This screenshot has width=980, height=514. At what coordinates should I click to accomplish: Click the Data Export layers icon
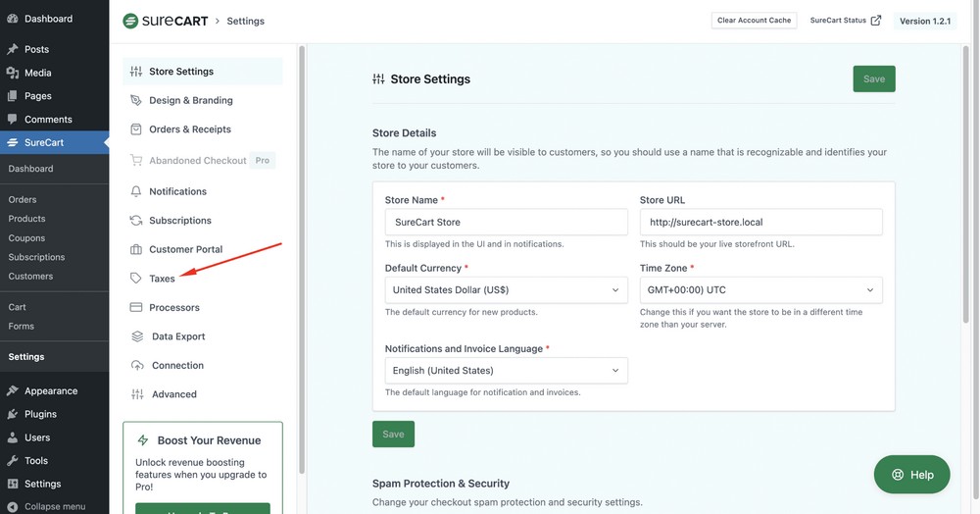click(137, 336)
